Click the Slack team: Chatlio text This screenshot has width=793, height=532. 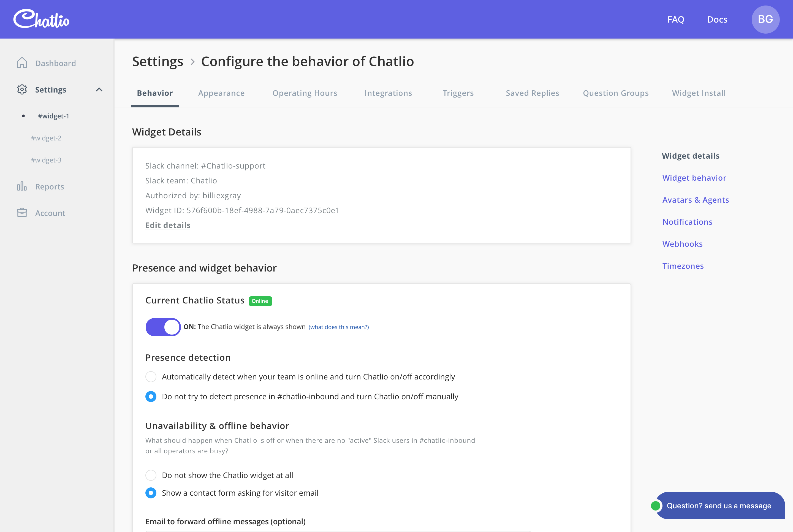181,181
